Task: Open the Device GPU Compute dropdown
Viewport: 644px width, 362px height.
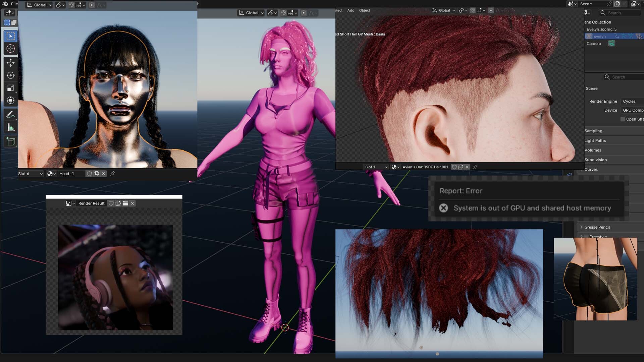Action: point(632,110)
